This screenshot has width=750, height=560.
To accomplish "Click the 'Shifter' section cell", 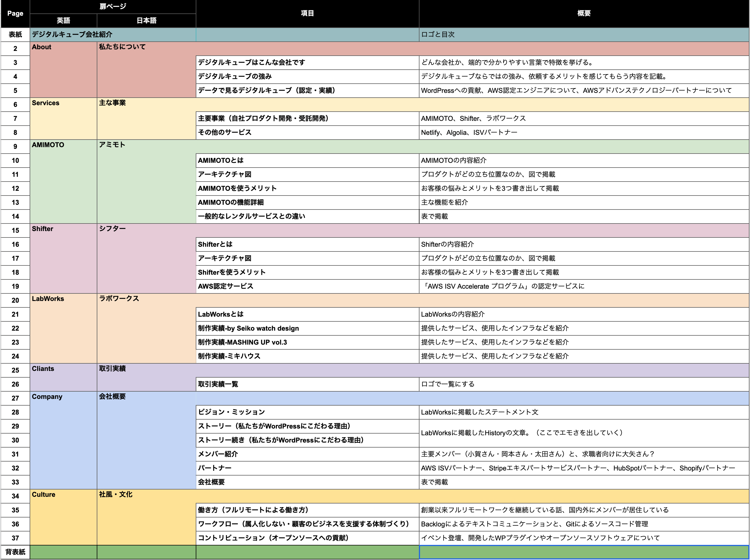I will point(63,258).
